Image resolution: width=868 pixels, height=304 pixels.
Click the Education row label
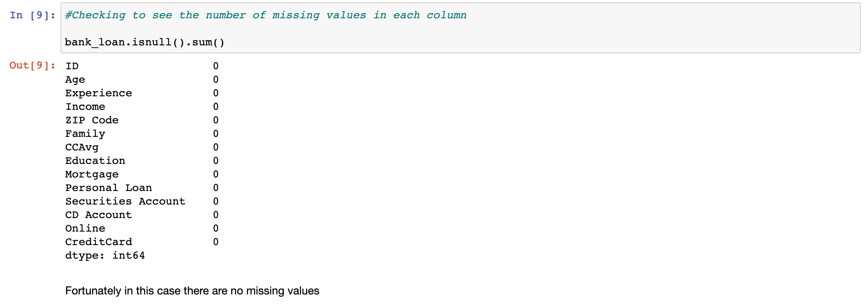(95, 161)
